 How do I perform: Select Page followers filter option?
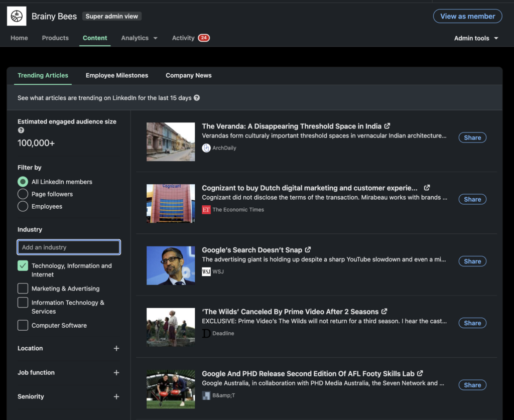point(23,194)
